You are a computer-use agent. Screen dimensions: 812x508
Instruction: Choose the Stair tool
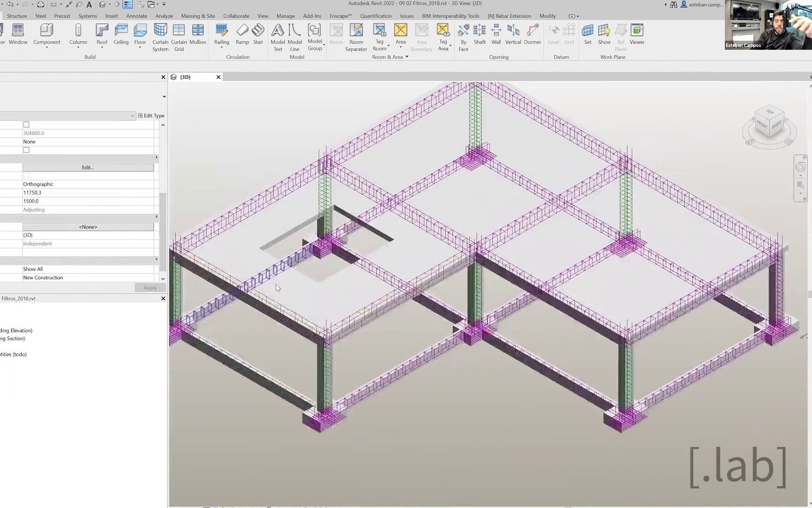point(258,34)
